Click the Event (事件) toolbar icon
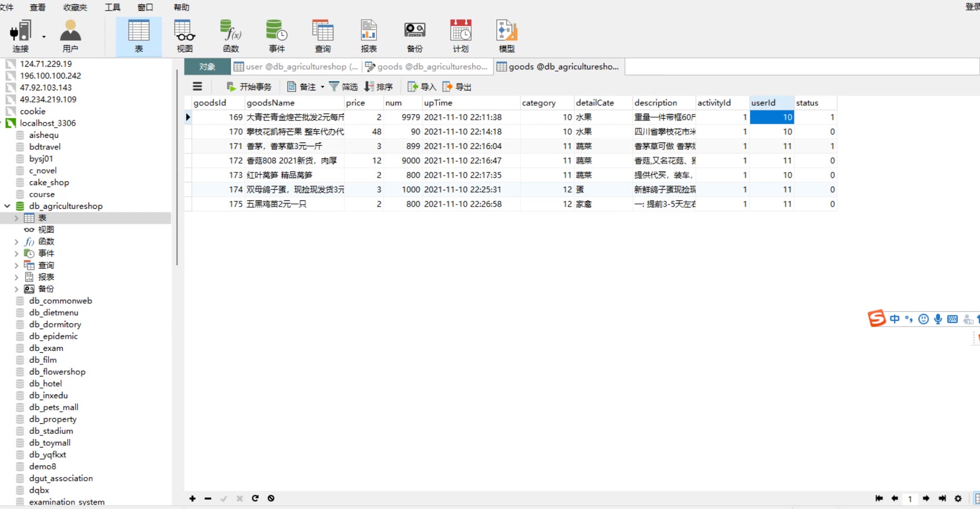Image resolution: width=980 pixels, height=509 pixels. [277, 36]
